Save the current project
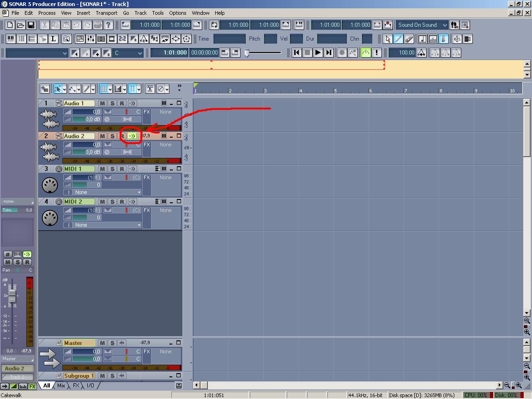This screenshot has height=399, width=532. [x=31, y=25]
